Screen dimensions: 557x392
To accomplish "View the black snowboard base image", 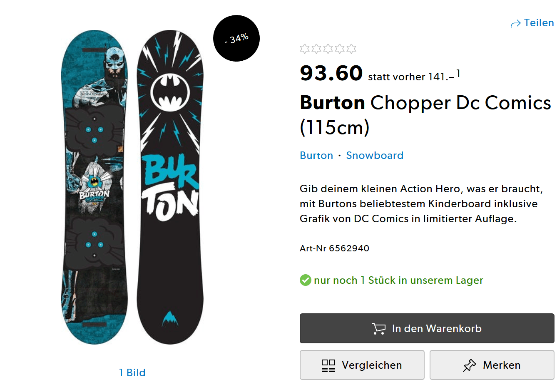I will click(x=170, y=187).
